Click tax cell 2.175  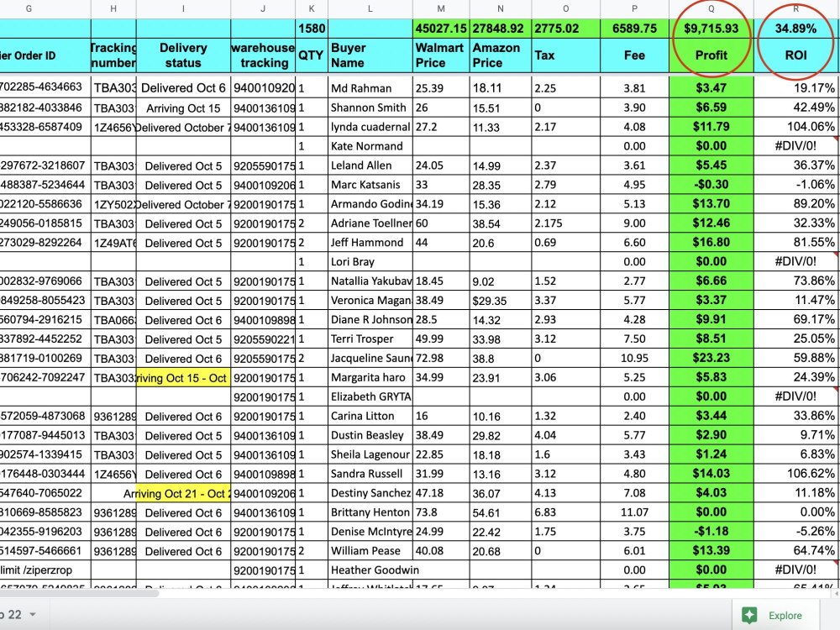pyautogui.click(x=565, y=223)
